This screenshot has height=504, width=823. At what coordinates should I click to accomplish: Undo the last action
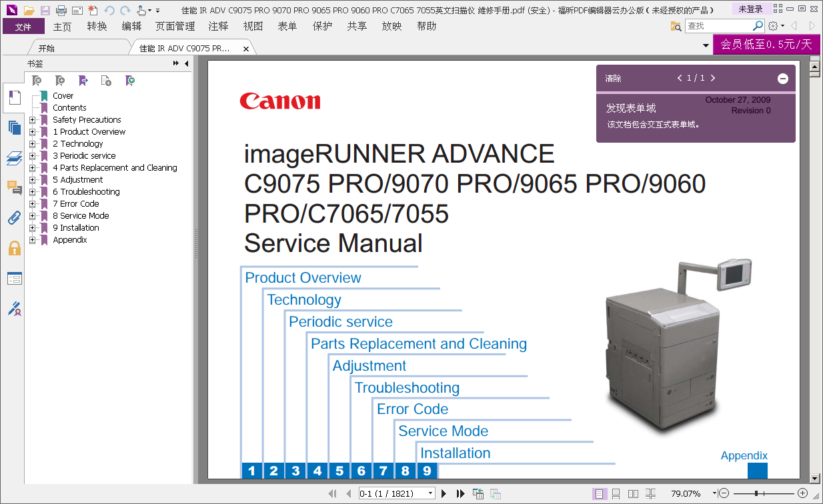pyautogui.click(x=109, y=10)
